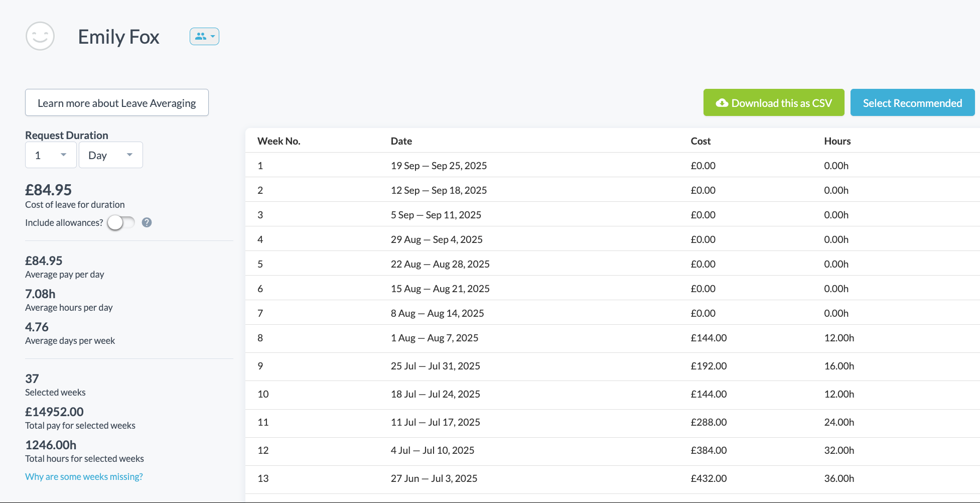Click the Emily Fox name heading
The width and height of the screenshot is (980, 503).
(118, 37)
